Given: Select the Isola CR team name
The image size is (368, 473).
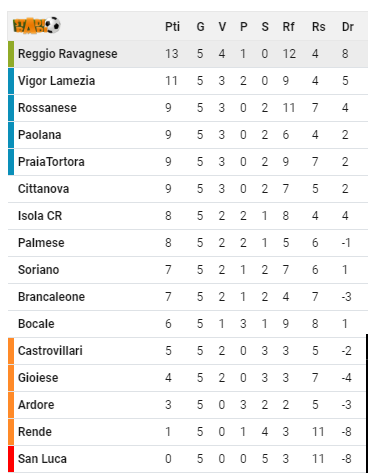Looking at the screenshot, I should (x=40, y=216).
